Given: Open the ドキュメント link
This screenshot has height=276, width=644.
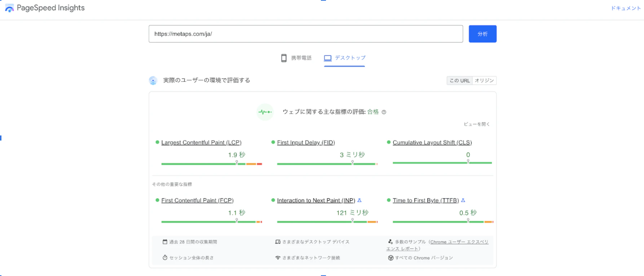Looking at the screenshot, I should [626, 8].
